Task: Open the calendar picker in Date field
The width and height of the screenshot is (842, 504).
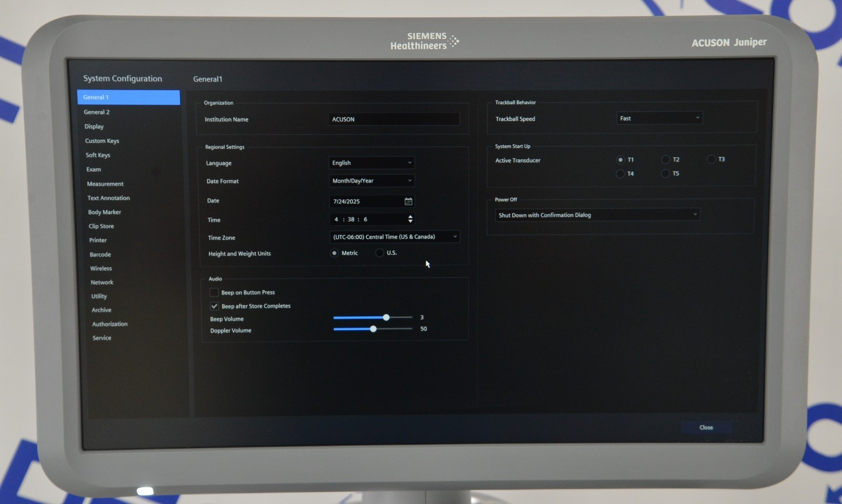Action: click(x=408, y=201)
